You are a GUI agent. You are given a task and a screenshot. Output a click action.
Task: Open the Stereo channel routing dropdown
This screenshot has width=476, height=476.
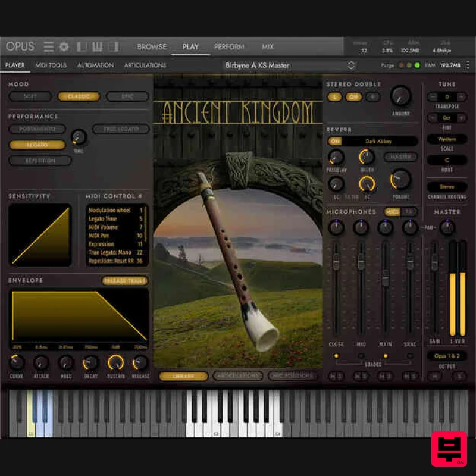tap(447, 187)
